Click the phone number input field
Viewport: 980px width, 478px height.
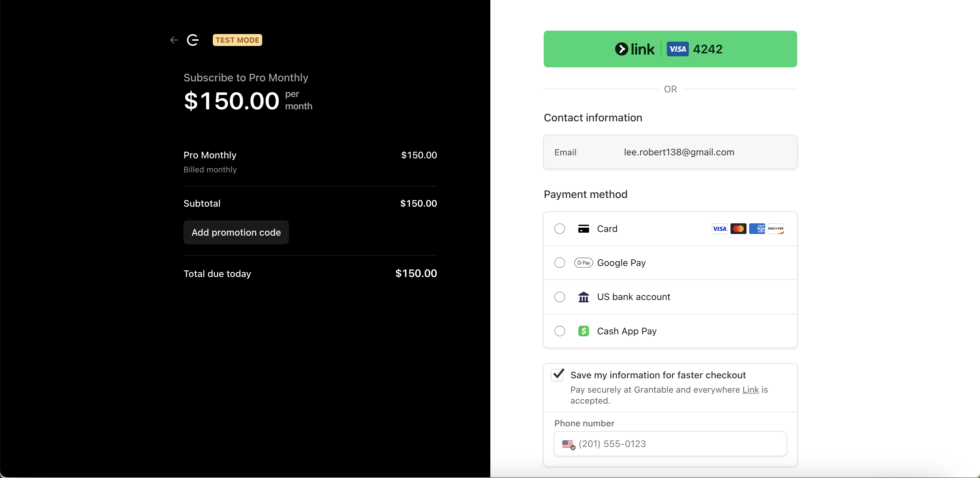(x=669, y=444)
